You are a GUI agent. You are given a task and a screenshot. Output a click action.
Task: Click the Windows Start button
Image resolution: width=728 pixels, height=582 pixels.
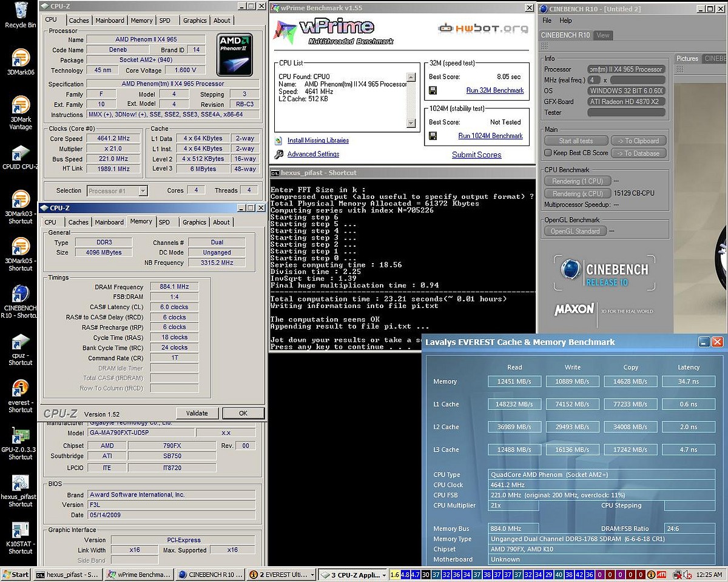tap(16, 574)
